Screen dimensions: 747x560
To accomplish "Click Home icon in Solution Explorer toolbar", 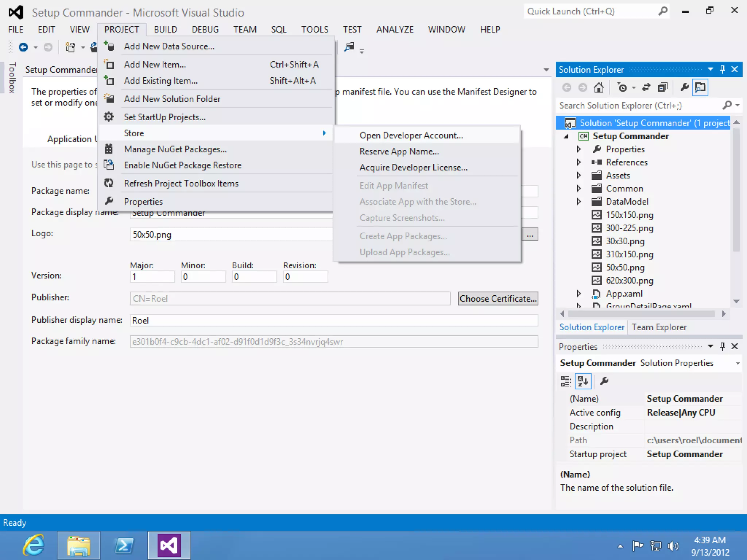I will coord(599,87).
